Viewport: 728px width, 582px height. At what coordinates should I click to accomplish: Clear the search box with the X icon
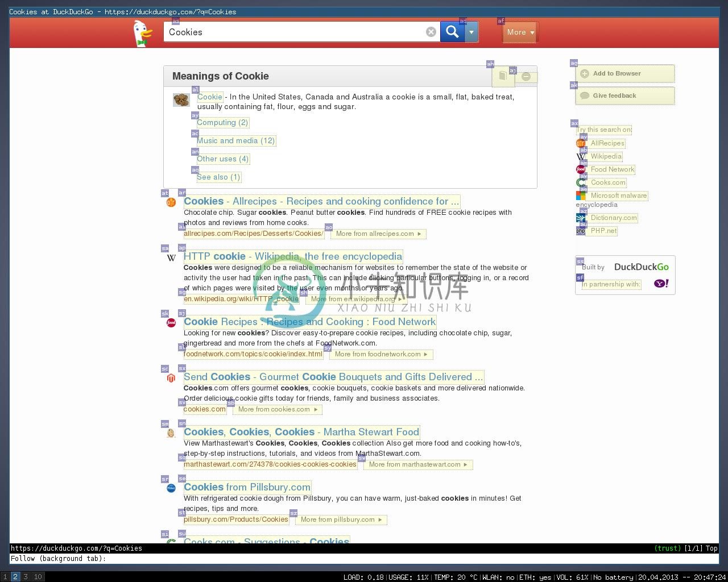pos(431,32)
